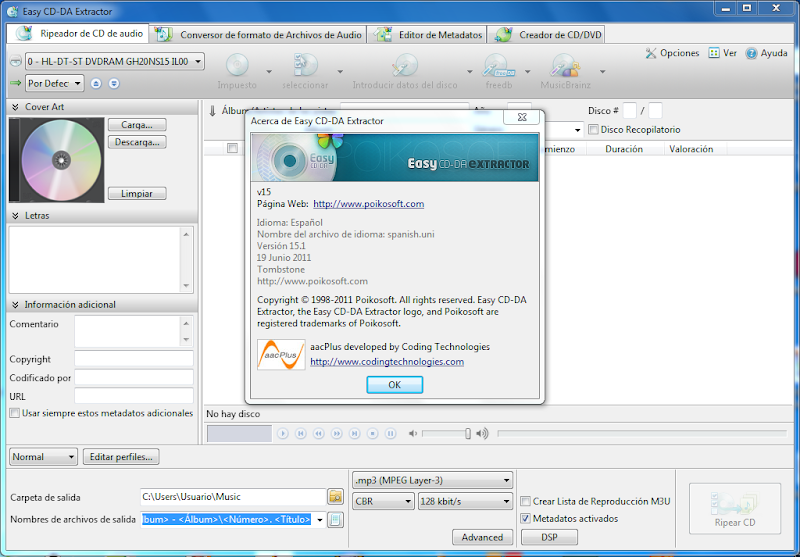This screenshot has width=800, height=557.
Task: Click the fast forward button
Action: pos(336,434)
